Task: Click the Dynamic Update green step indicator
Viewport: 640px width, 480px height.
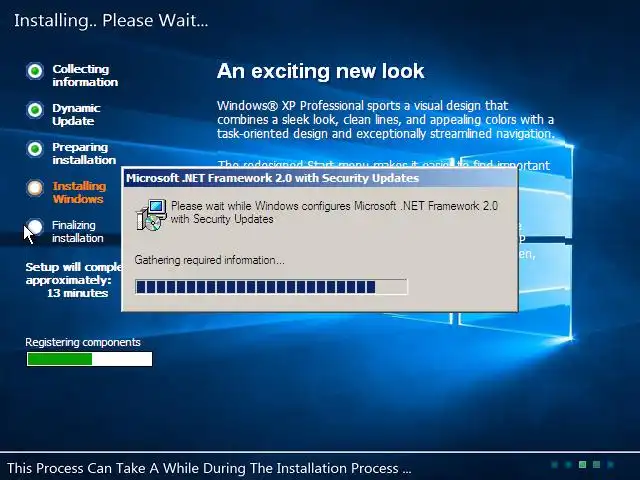Action: pos(35,110)
